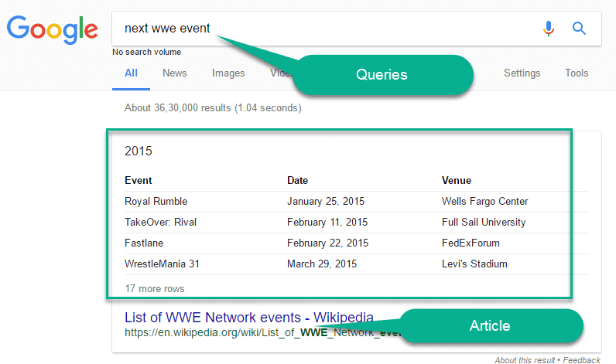Open 'List of WWE Network events - Wikipedia' link
616x364 pixels.
pyautogui.click(x=249, y=318)
